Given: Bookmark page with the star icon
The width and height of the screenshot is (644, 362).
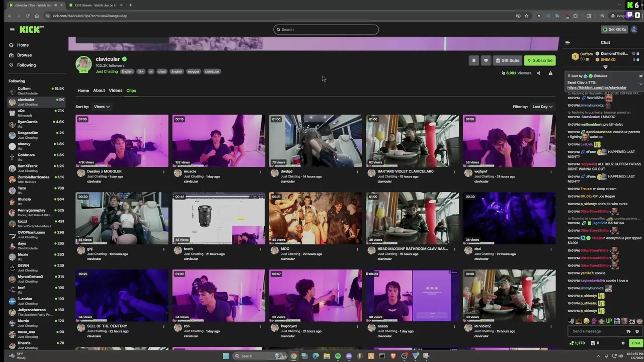Looking at the screenshot, I should click(x=526, y=16).
